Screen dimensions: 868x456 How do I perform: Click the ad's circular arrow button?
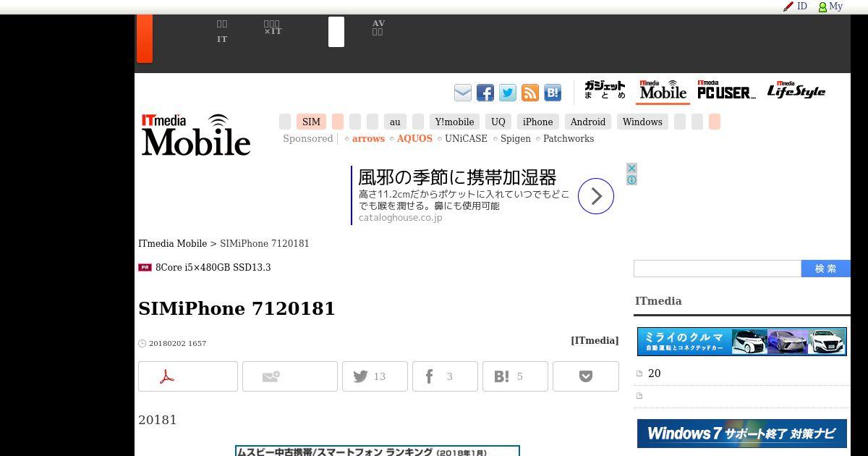coord(596,196)
